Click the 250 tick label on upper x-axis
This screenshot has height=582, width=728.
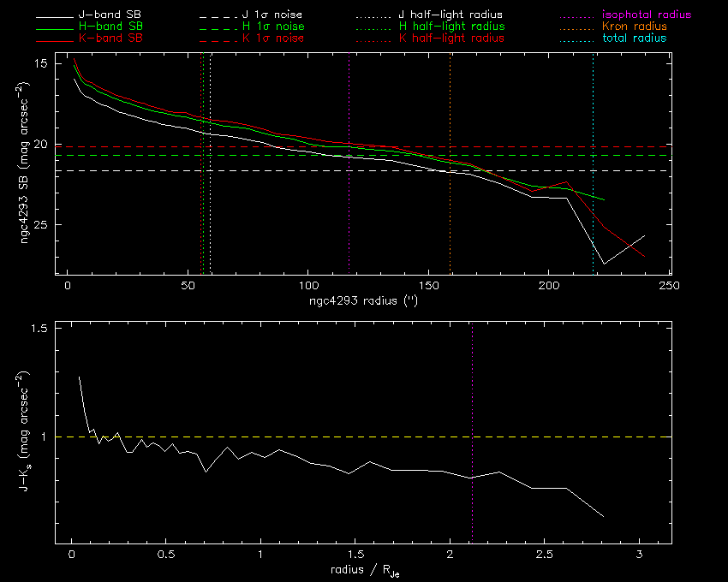pyautogui.click(x=670, y=285)
